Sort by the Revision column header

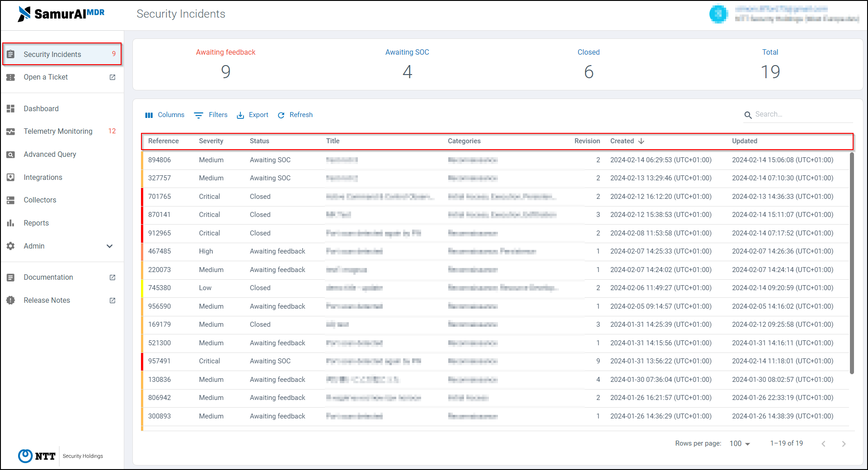point(587,141)
